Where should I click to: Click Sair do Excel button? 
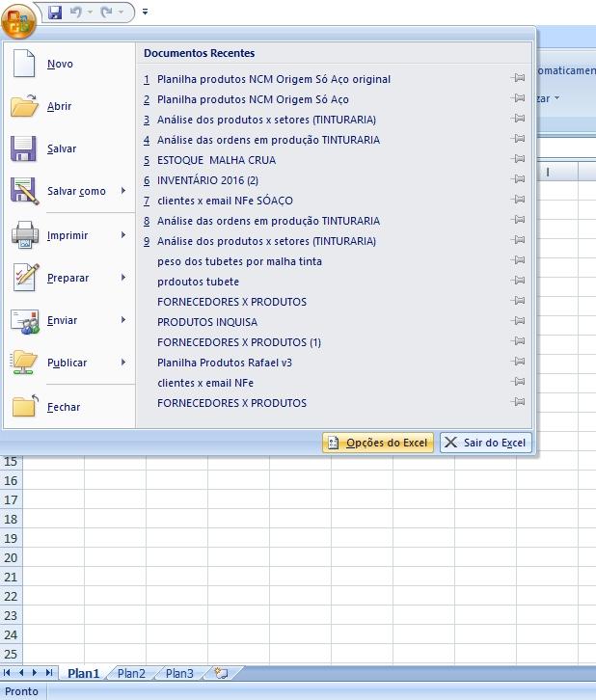click(486, 443)
